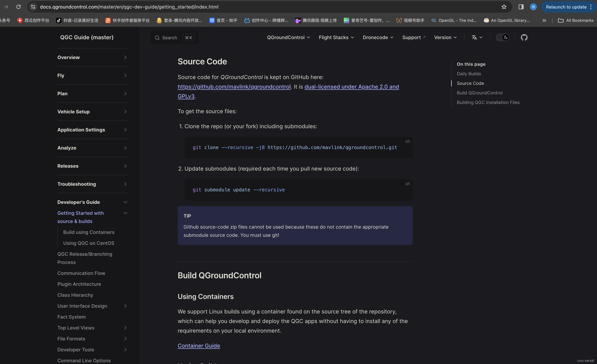Click the address bar URL
This screenshot has height=364, width=597.
[129, 7]
